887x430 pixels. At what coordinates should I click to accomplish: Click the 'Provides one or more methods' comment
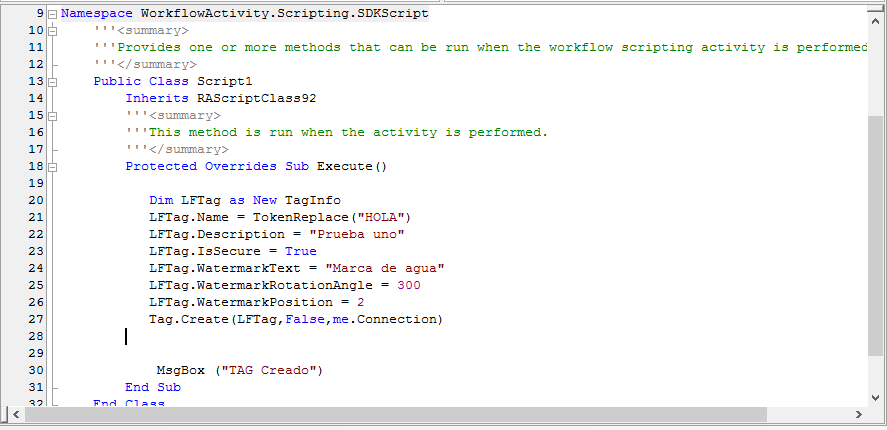click(x=481, y=48)
